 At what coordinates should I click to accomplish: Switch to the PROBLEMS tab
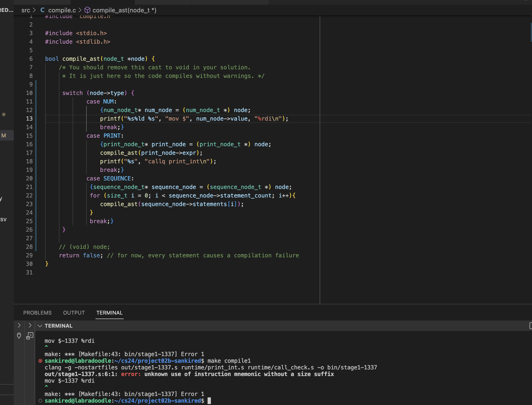click(x=37, y=313)
